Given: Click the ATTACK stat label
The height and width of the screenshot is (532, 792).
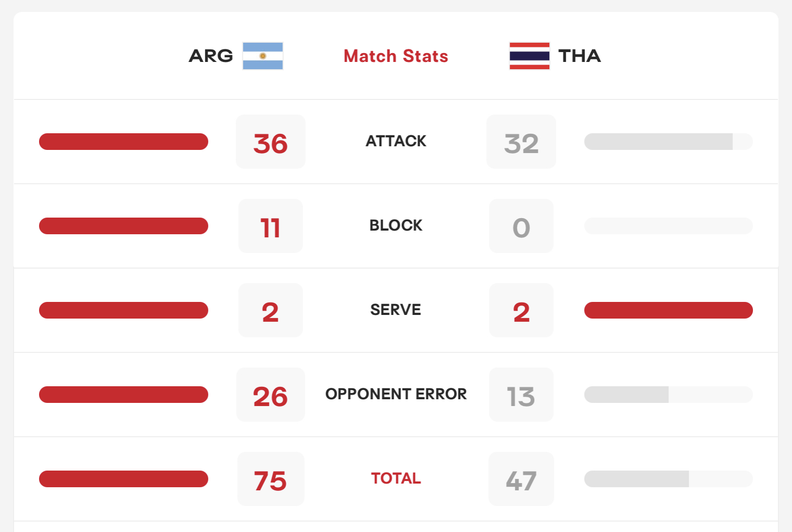Looking at the screenshot, I should [396, 141].
